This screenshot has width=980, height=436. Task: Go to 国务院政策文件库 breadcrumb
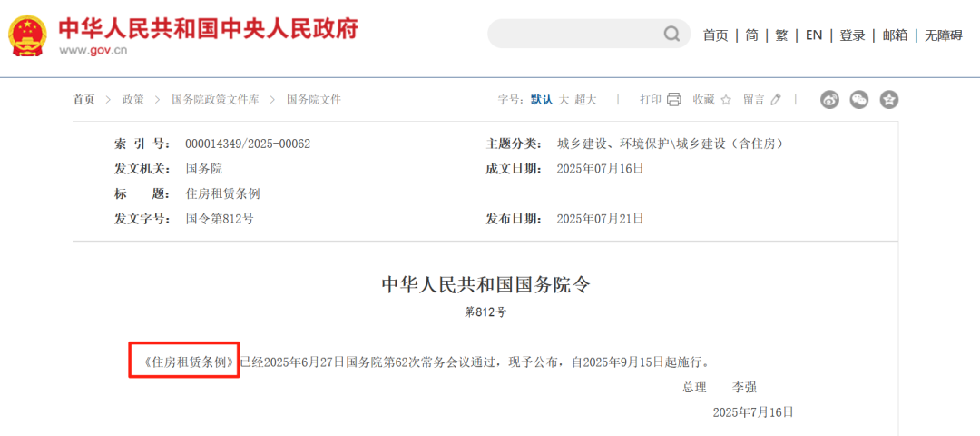point(215,100)
